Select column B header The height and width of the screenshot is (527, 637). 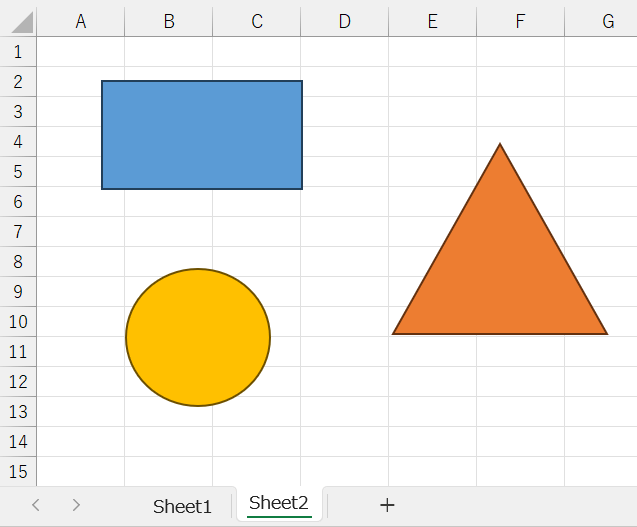click(169, 21)
